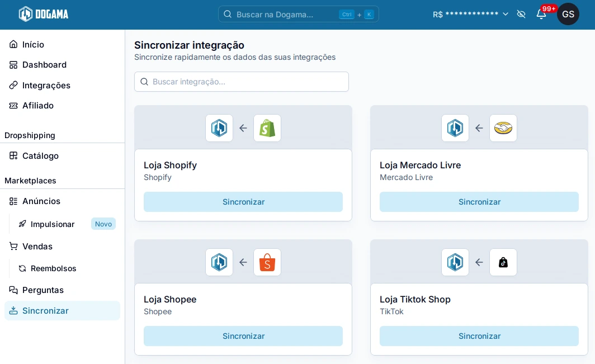
Task: Select Sincronizar in sidebar
Action: pyautogui.click(x=62, y=310)
